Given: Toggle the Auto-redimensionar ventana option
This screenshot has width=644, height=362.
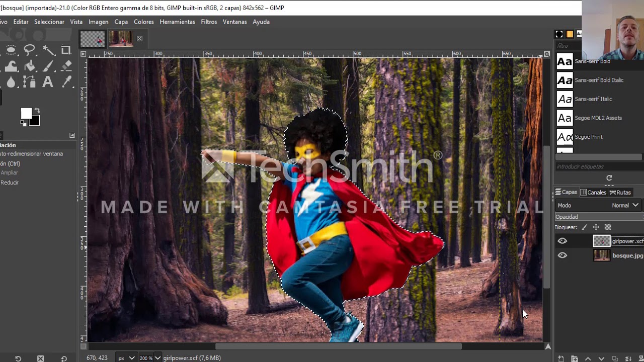Looking at the screenshot, I should tap(31, 154).
